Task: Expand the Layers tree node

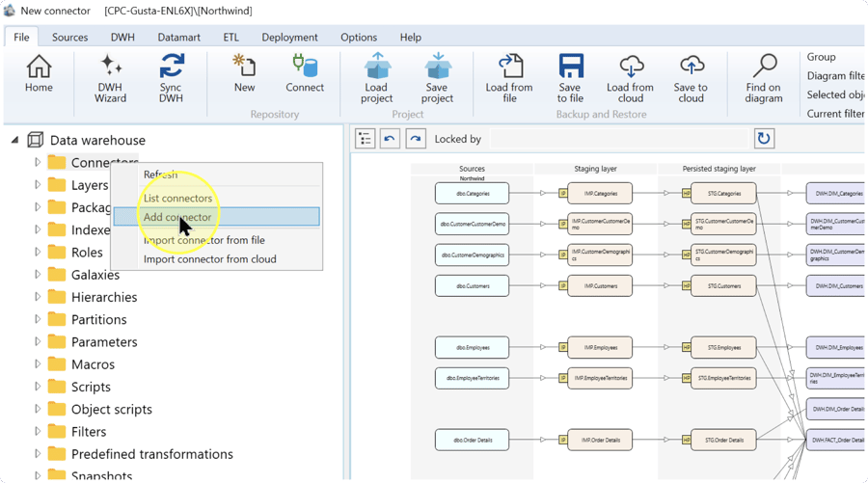Action: point(37,184)
